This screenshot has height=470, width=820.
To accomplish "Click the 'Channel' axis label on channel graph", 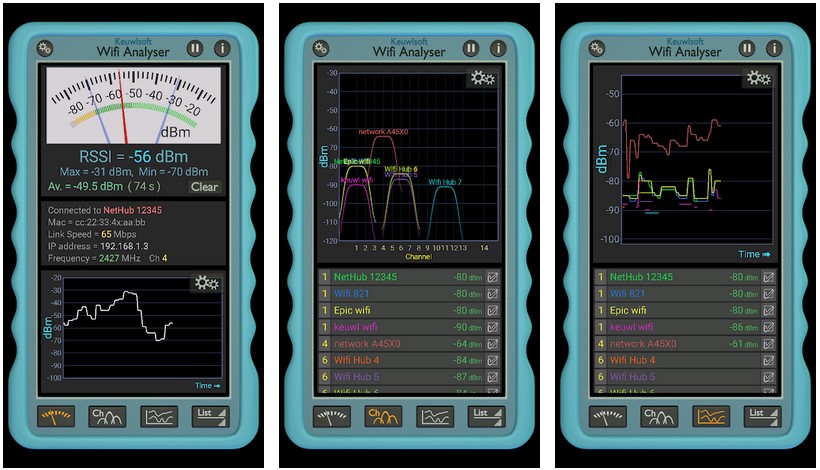I will (x=418, y=257).
